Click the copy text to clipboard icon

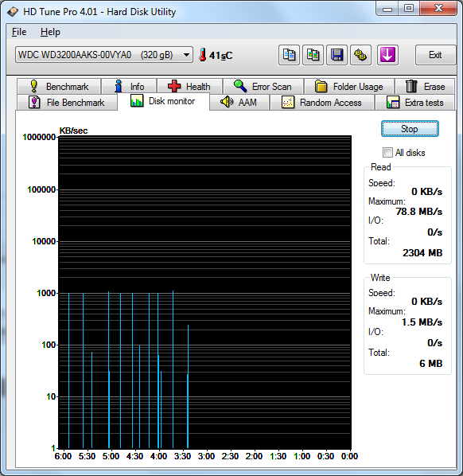(x=289, y=55)
